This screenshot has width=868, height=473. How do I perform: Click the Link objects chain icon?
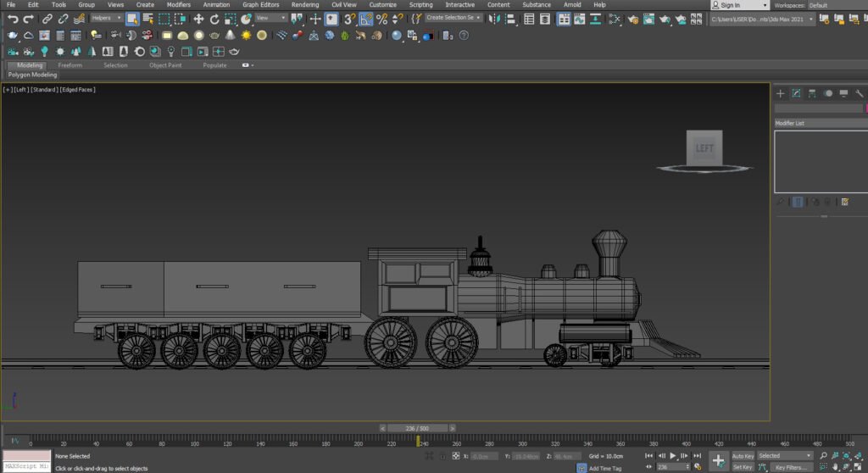(47, 19)
